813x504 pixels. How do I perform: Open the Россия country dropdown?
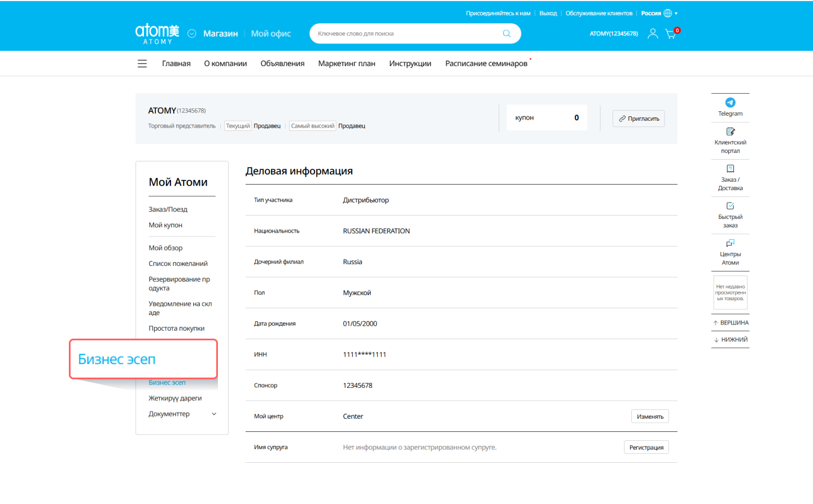[x=659, y=13]
